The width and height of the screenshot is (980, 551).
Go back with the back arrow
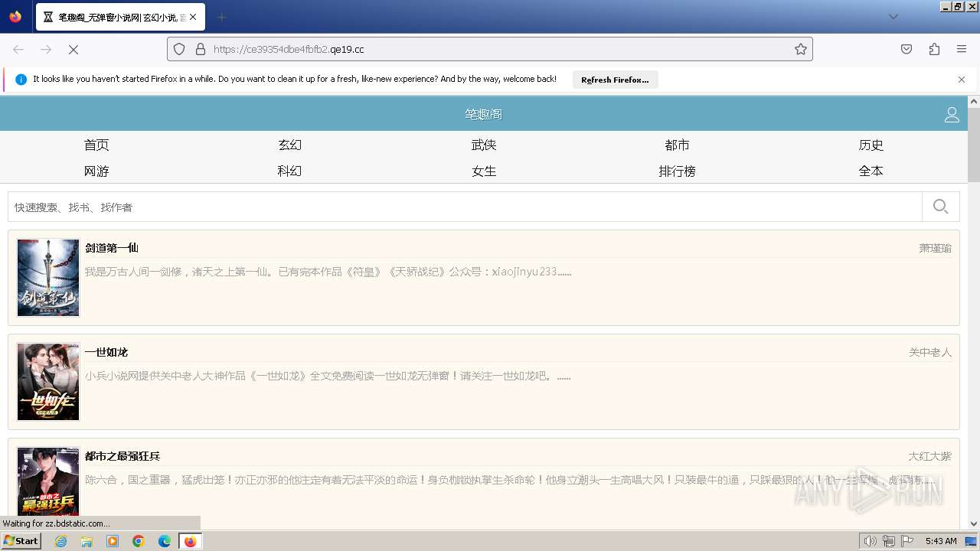pyautogui.click(x=18, y=49)
